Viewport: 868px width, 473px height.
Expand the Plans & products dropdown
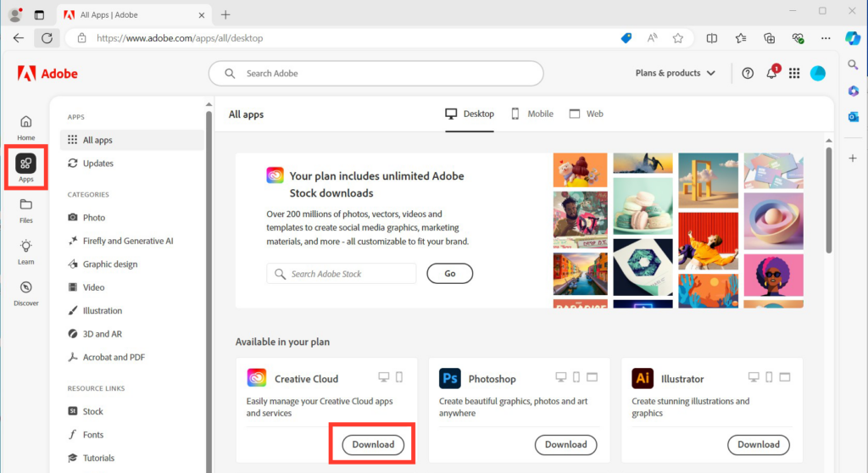(675, 74)
